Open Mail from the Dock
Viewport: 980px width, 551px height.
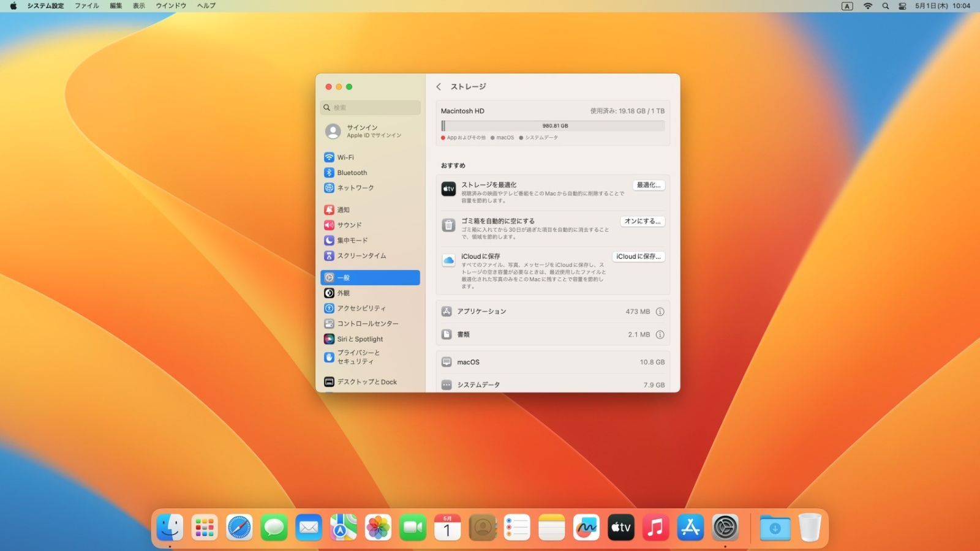click(x=309, y=527)
